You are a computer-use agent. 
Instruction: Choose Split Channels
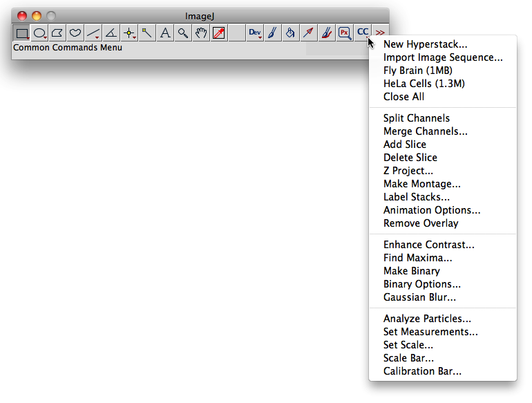(x=443, y=118)
